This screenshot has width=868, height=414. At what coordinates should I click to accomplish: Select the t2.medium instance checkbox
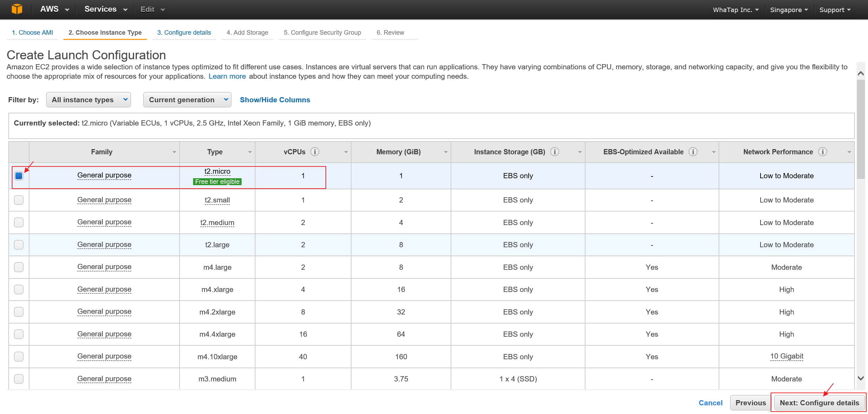pyautogui.click(x=19, y=222)
